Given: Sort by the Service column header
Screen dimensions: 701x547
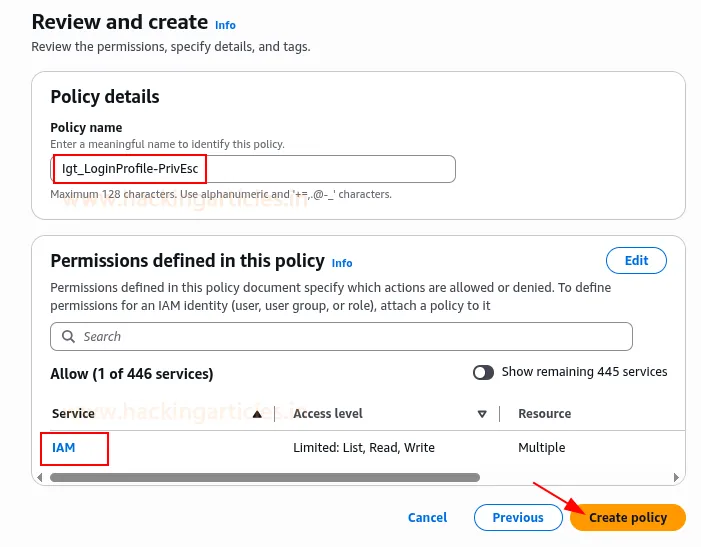Looking at the screenshot, I should click(x=74, y=414).
